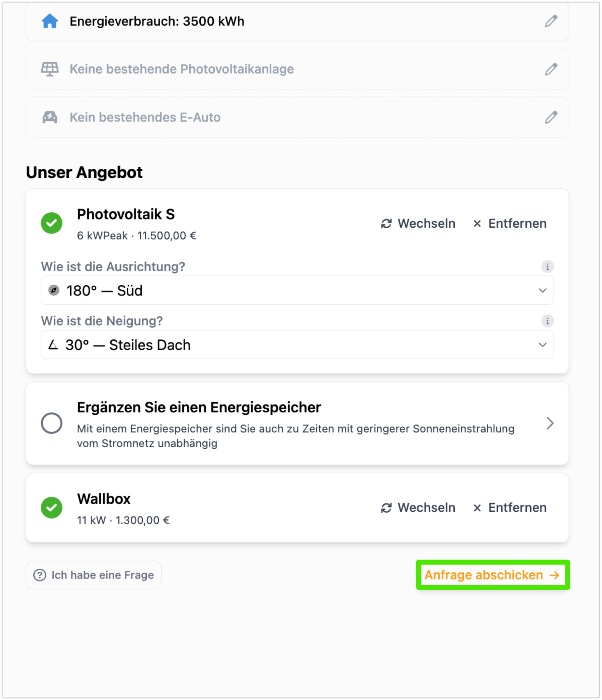Remove Photovoltaik S with Entfernen
The width and height of the screenshot is (602, 700).
pyautogui.click(x=510, y=223)
